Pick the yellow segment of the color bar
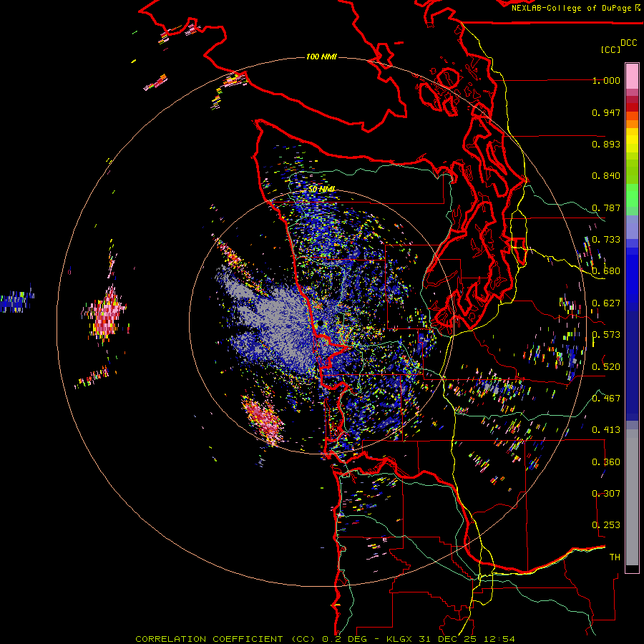Viewport: 644px width, 644px height. pyautogui.click(x=632, y=141)
